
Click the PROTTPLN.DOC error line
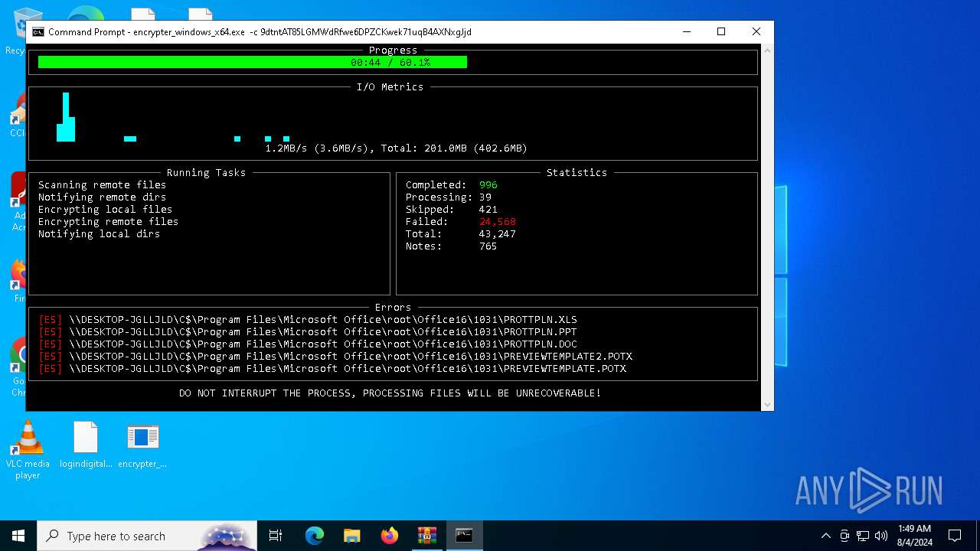pyautogui.click(x=308, y=344)
